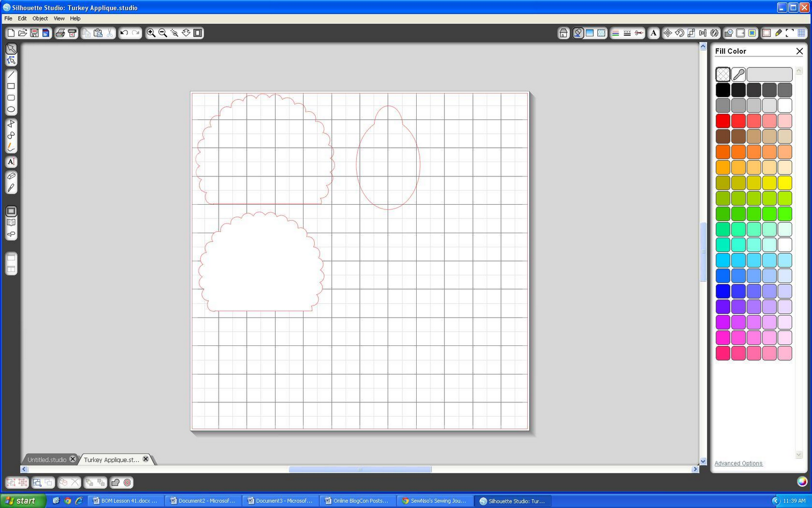Activate the color picker eyedropper
812x508 pixels.
pyautogui.click(x=738, y=75)
